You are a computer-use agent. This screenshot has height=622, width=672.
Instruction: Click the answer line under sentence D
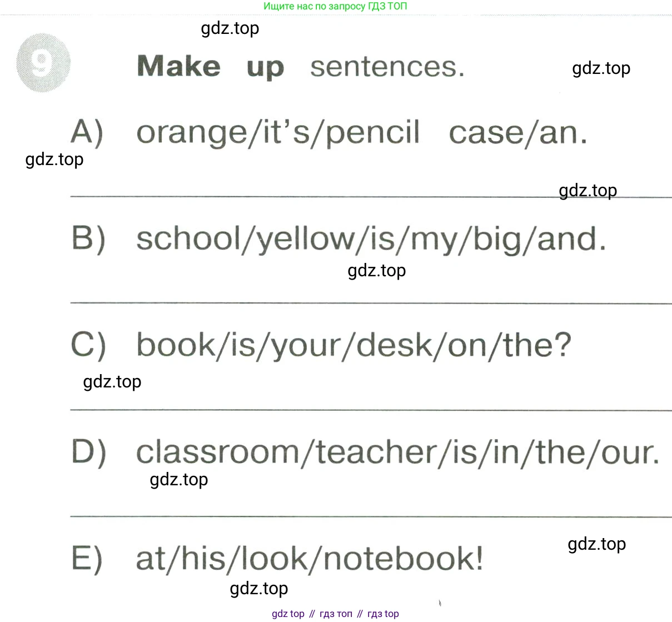[371, 517]
